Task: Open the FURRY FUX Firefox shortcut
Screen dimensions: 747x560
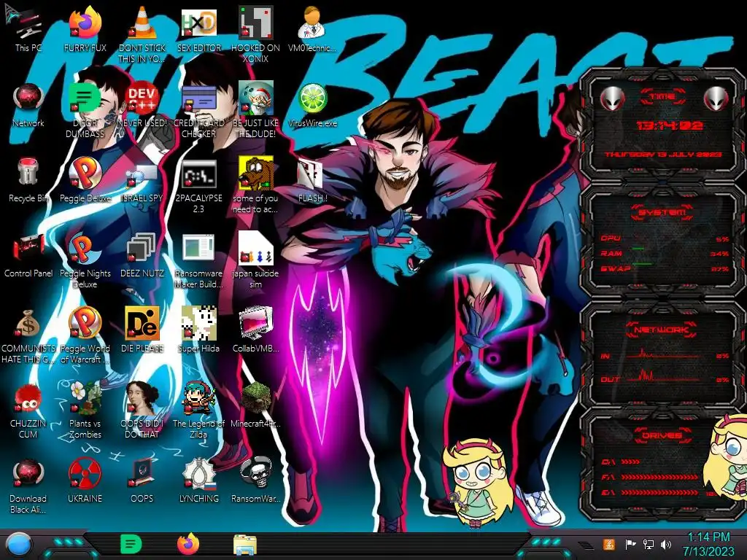Action: click(x=85, y=24)
